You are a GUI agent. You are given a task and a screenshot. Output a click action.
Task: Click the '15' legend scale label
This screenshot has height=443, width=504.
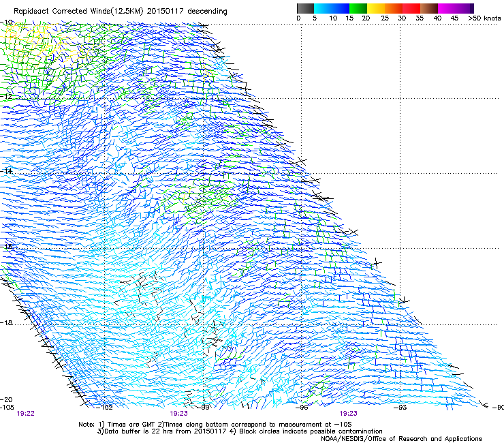349,18
